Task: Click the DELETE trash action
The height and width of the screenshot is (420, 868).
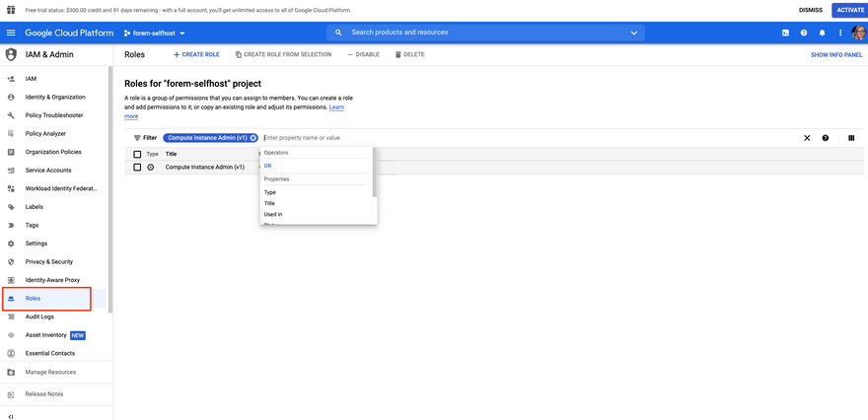Action: tap(409, 55)
